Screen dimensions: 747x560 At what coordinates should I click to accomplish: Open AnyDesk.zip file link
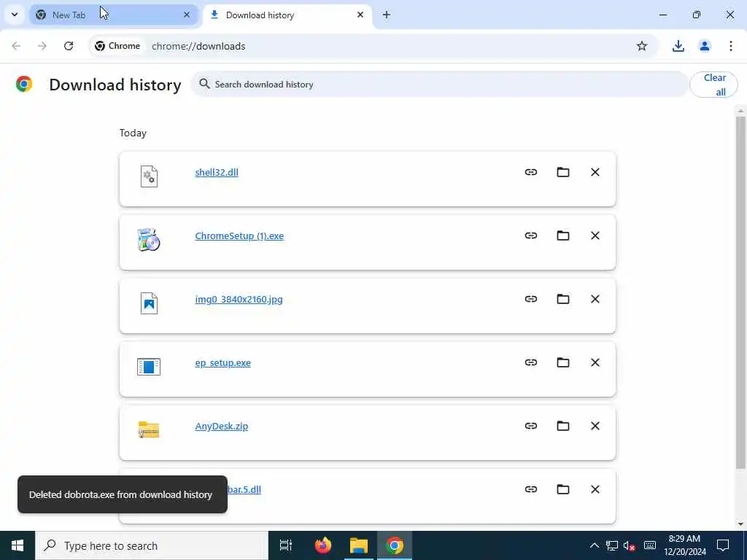222,426
